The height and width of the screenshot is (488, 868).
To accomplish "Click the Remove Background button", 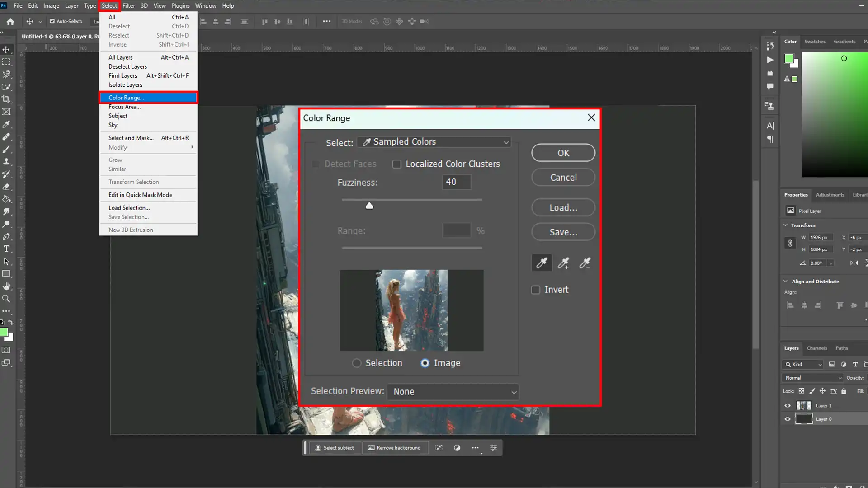I will coord(394,447).
